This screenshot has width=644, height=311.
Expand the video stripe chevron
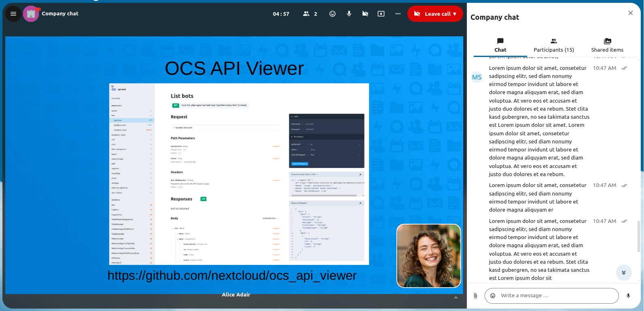(456, 298)
